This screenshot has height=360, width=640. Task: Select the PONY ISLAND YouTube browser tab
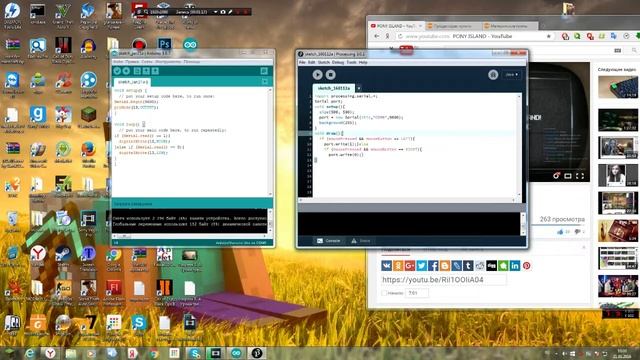[x=396, y=26]
